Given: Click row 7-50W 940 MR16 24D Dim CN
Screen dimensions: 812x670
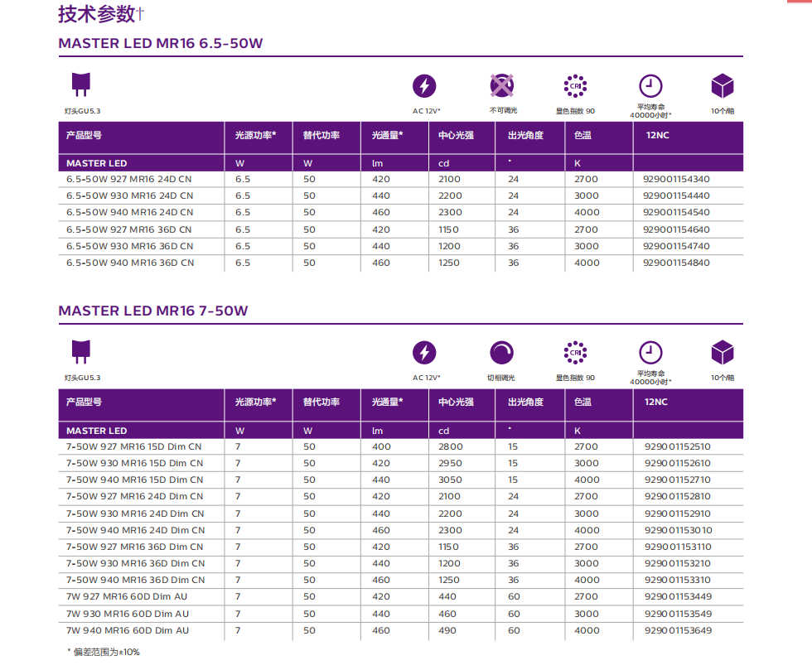Looking at the screenshot, I should point(401,530).
